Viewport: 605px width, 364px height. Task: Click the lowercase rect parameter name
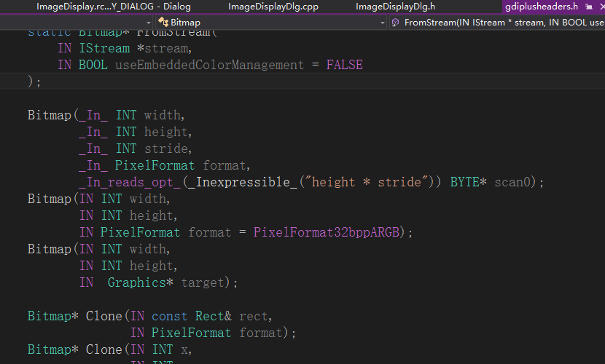click(253, 316)
